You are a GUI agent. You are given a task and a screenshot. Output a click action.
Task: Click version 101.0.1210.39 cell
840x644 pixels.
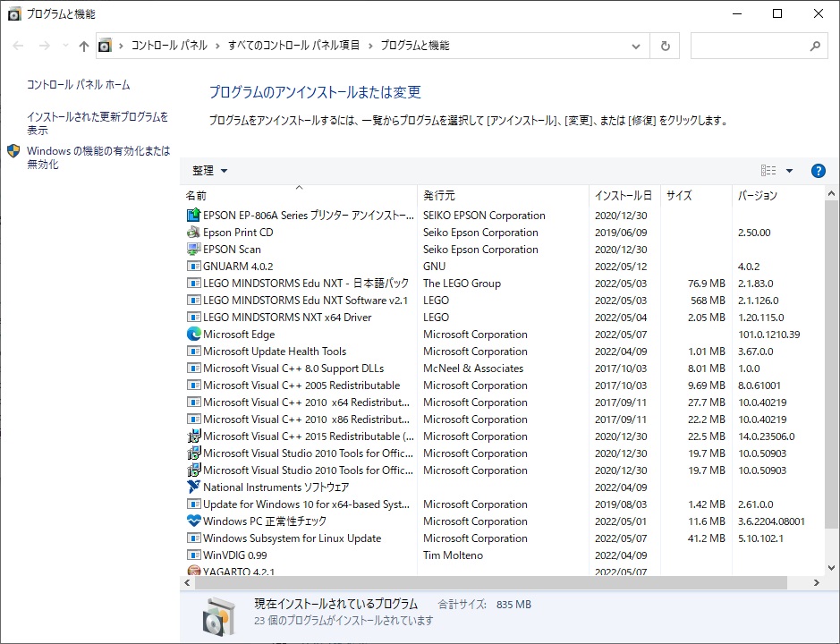(768, 335)
